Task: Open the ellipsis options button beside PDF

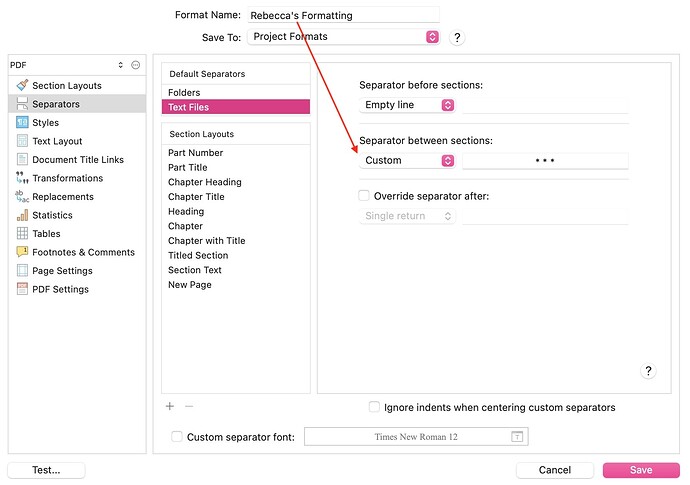Action: [x=136, y=65]
